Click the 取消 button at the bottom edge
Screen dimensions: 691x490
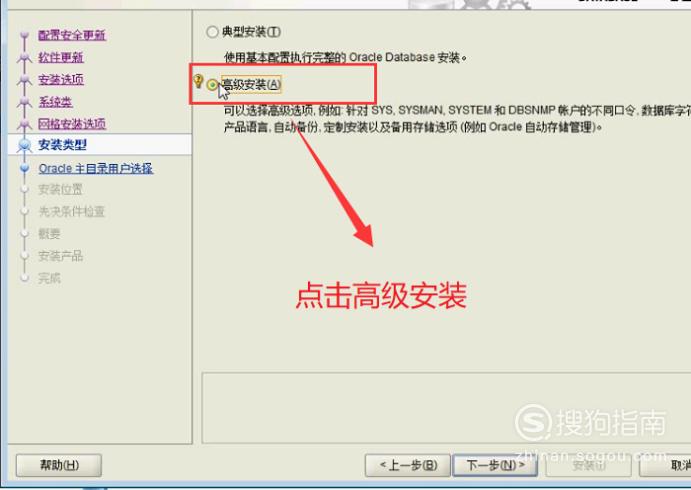665,465
